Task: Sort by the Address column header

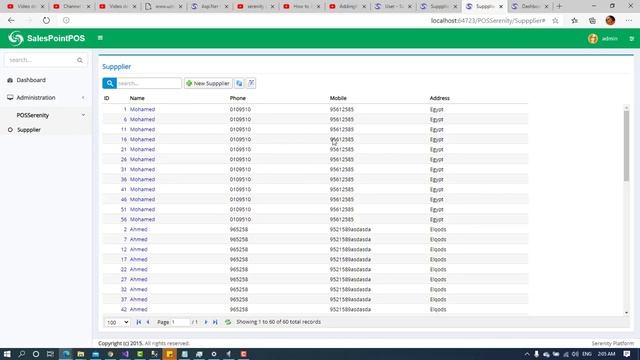Action: (x=440, y=98)
